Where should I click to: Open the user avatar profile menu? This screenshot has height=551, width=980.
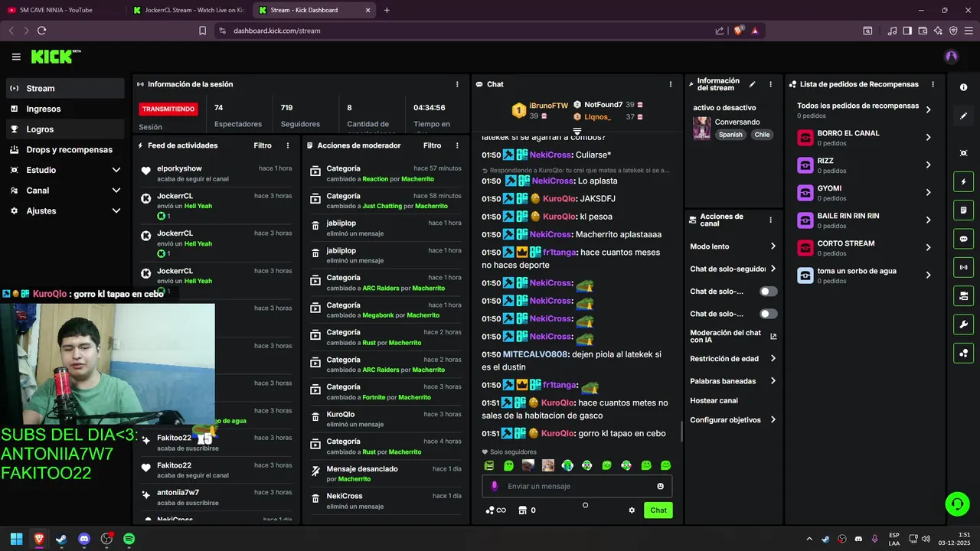coord(952,57)
